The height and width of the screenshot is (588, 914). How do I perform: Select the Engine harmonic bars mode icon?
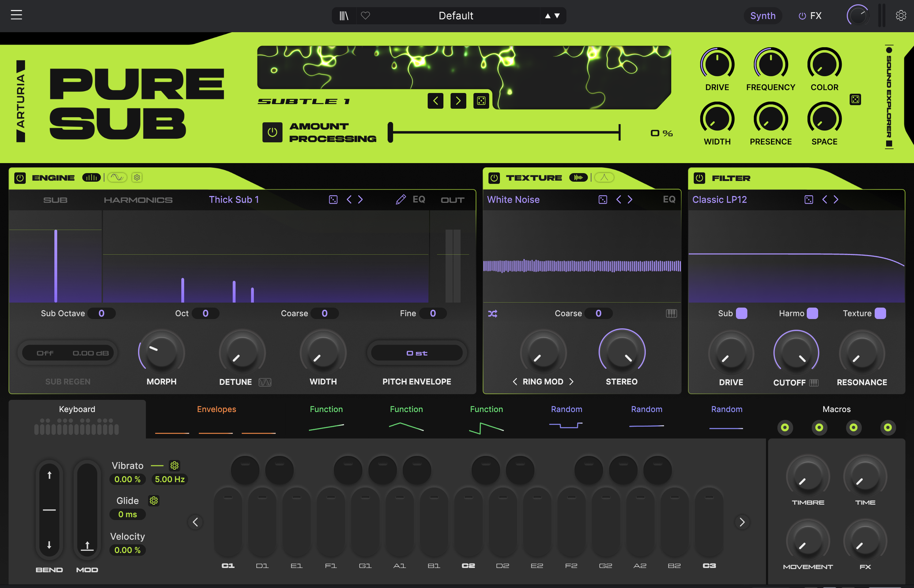click(x=92, y=178)
